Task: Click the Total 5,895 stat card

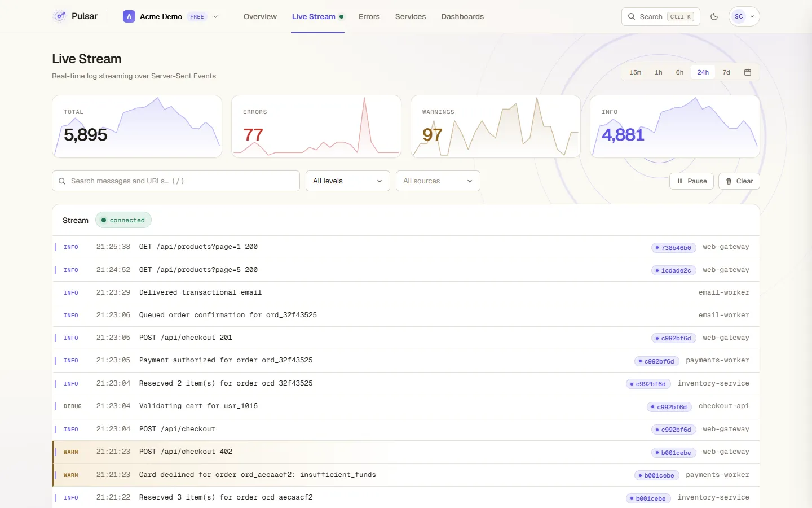Action: (x=137, y=126)
